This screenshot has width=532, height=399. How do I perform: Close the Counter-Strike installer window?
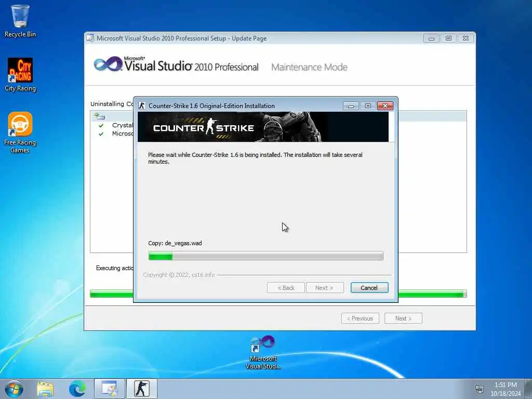point(385,106)
